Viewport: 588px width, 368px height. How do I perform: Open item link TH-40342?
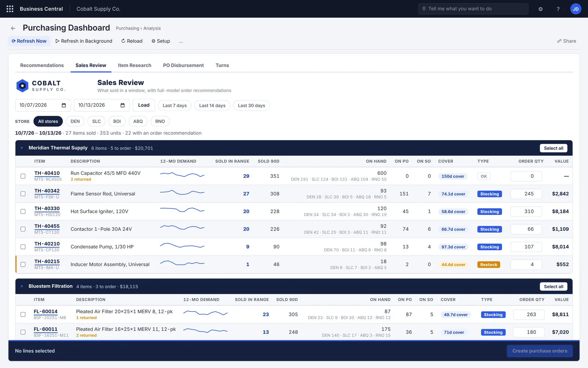tap(47, 191)
